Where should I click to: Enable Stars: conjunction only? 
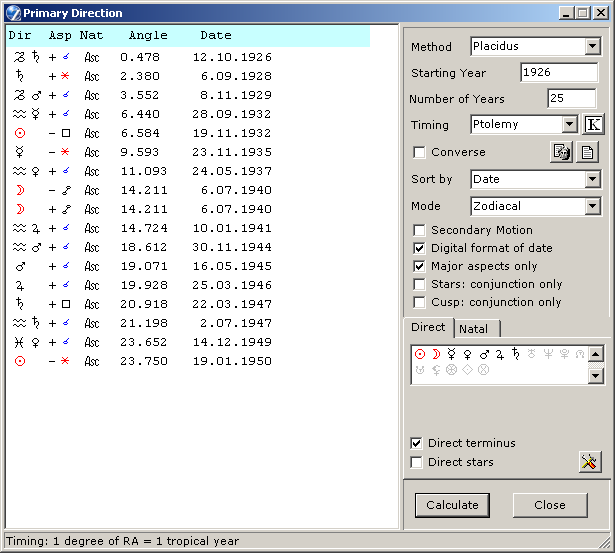(419, 284)
